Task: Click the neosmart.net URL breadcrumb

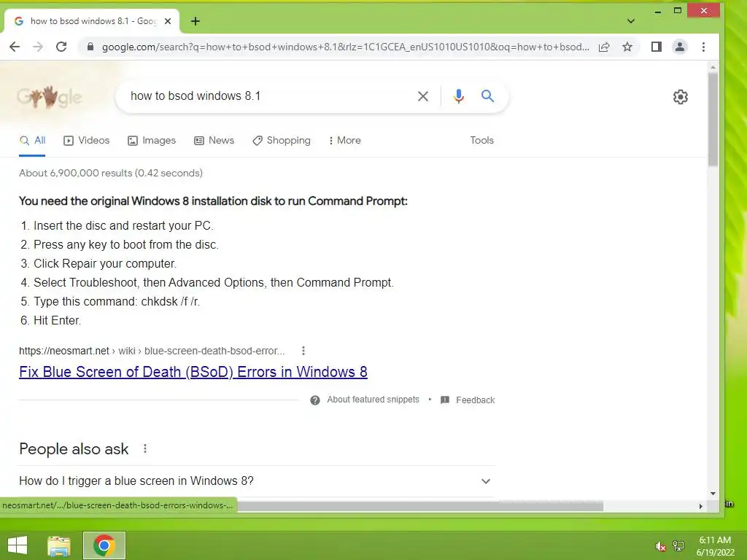Action: (x=152, y=351)
